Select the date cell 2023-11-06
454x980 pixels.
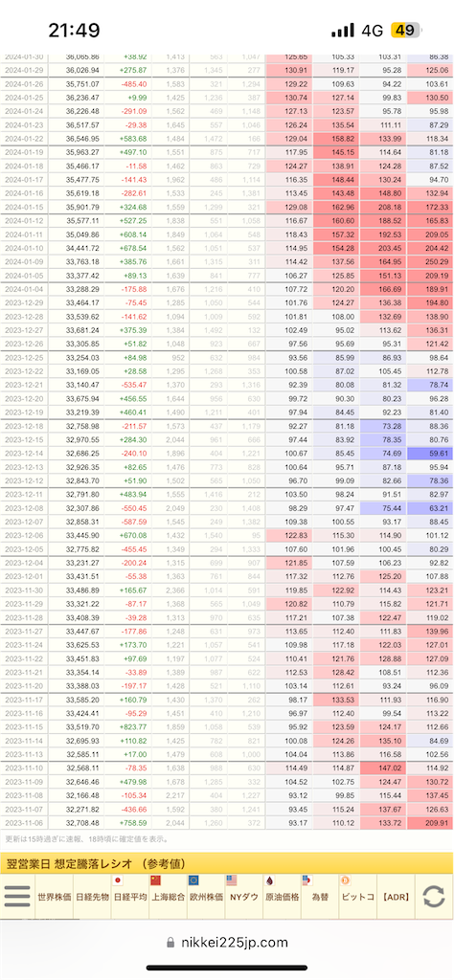[23, 824]
